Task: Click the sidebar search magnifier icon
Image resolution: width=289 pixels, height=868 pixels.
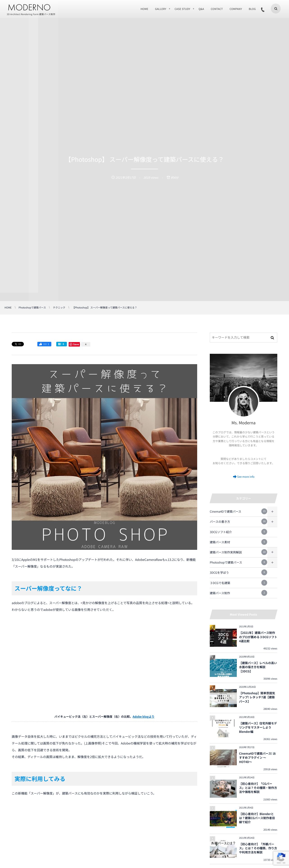Action: pyautogui.click(x=272, y=338)
